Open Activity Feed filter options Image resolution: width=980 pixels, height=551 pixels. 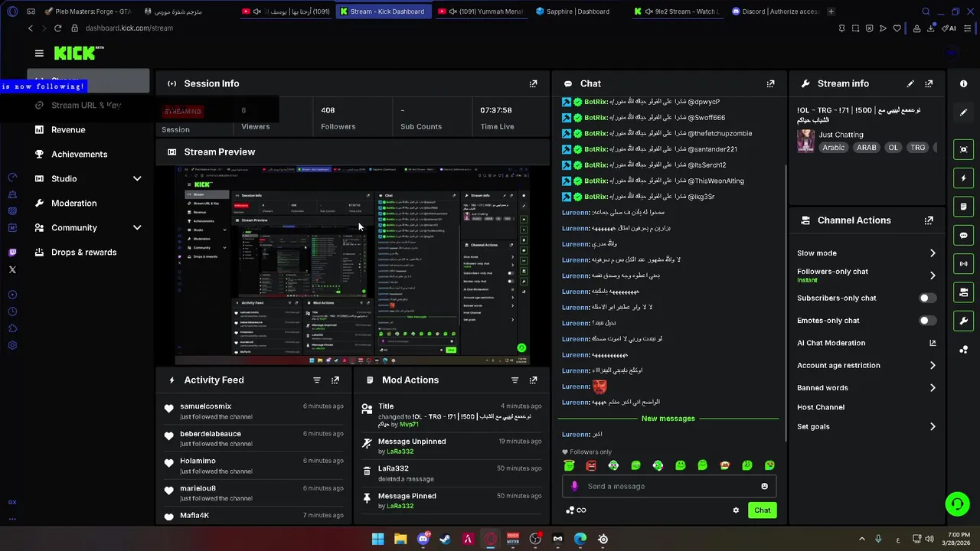click(x=316, y=380)
